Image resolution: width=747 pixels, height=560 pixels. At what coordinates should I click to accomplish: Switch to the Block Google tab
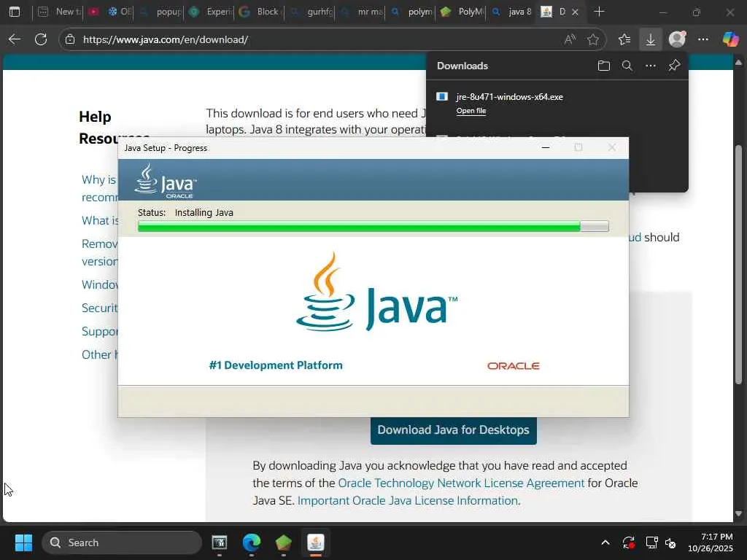tap(260, 12)
